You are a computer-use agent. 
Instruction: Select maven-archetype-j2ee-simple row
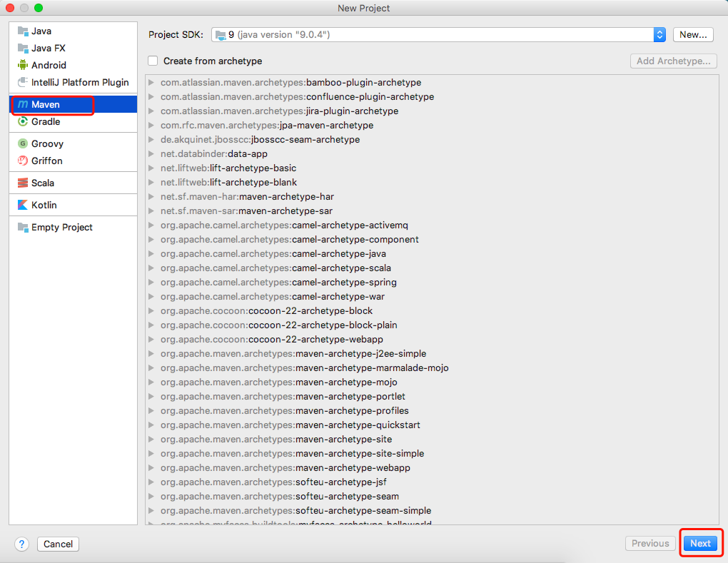click(432, 354)
